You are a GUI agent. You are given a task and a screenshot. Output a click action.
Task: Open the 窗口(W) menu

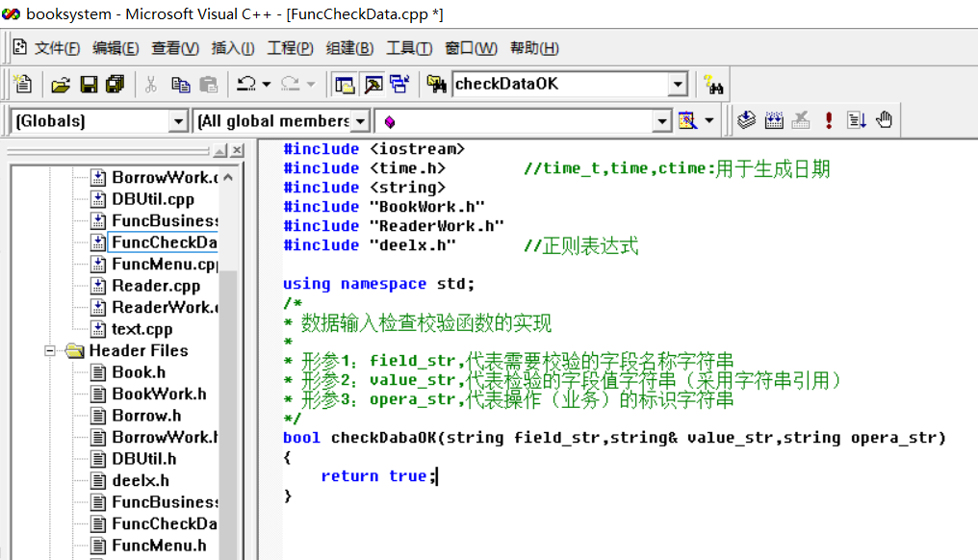click(x=471, y=48)
